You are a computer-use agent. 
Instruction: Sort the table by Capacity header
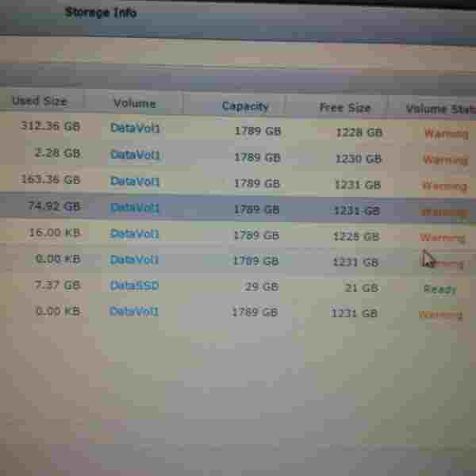pos(245,106)
